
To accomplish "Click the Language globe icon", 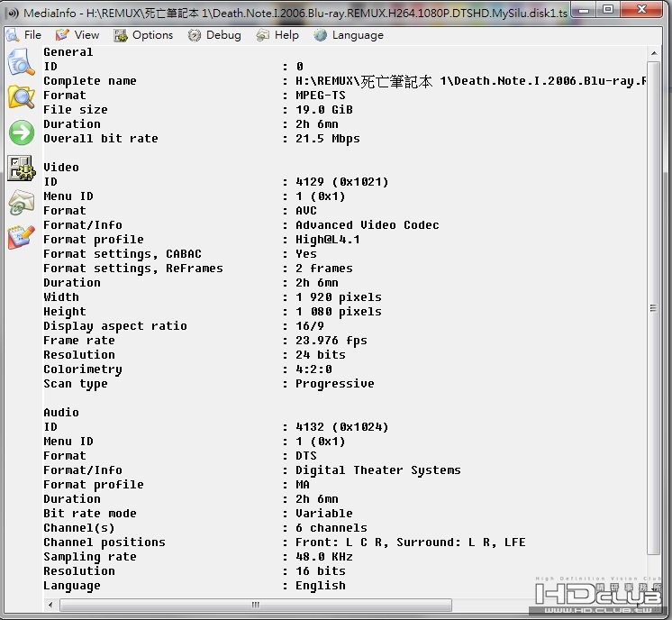I will pyautogui.click(x=320, y=35).
